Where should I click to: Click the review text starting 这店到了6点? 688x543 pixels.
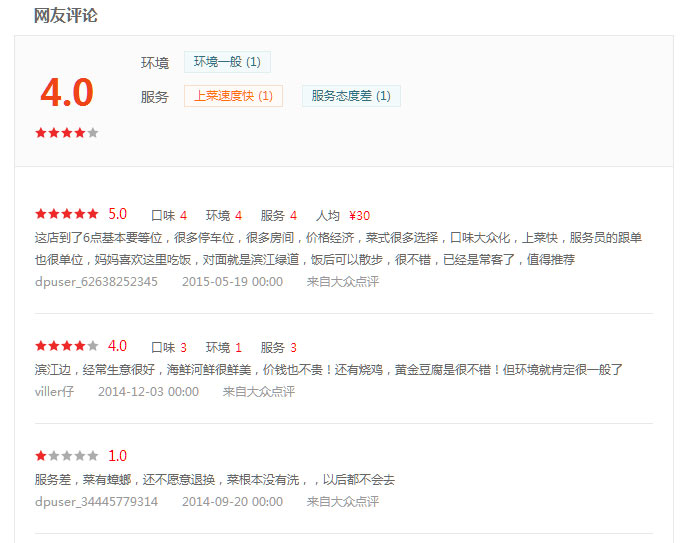coord(338,249)
